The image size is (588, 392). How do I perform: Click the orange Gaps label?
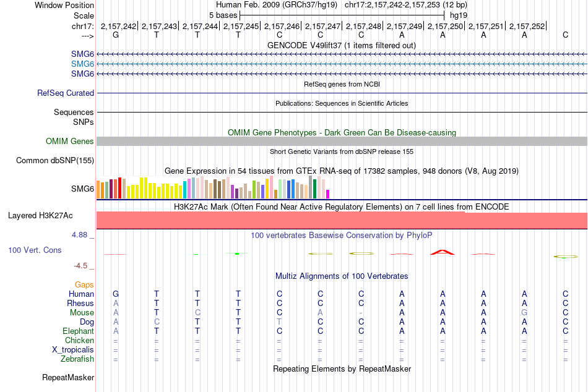84,285
